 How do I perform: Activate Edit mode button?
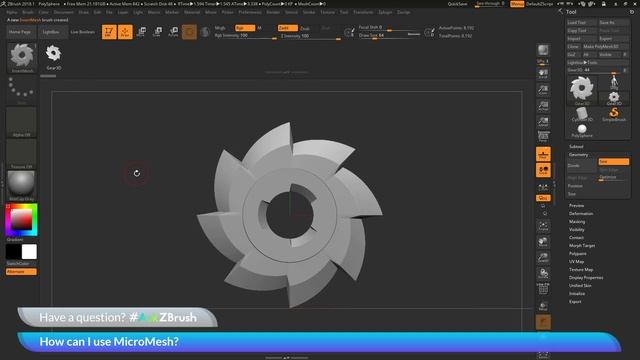[x=109, y=32]
